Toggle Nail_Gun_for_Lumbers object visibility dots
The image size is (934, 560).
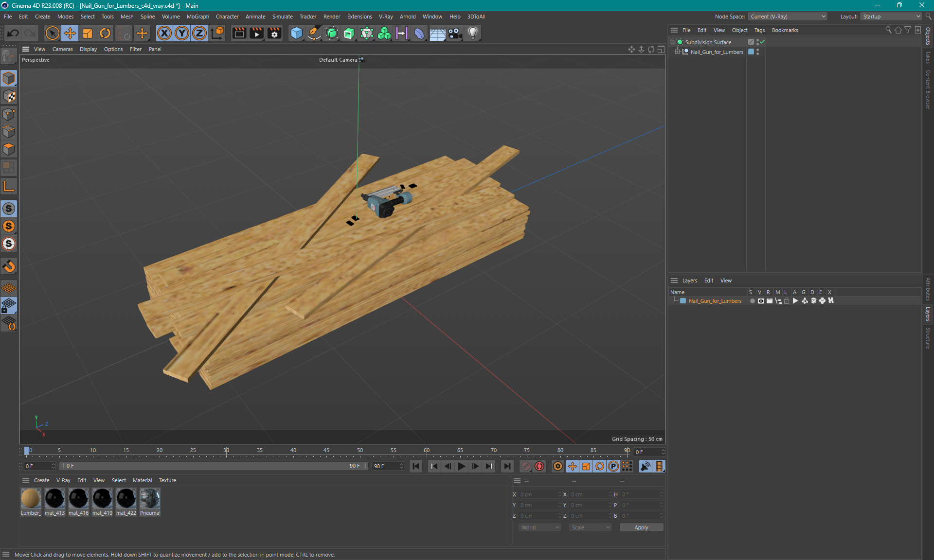tap(758, 52)
